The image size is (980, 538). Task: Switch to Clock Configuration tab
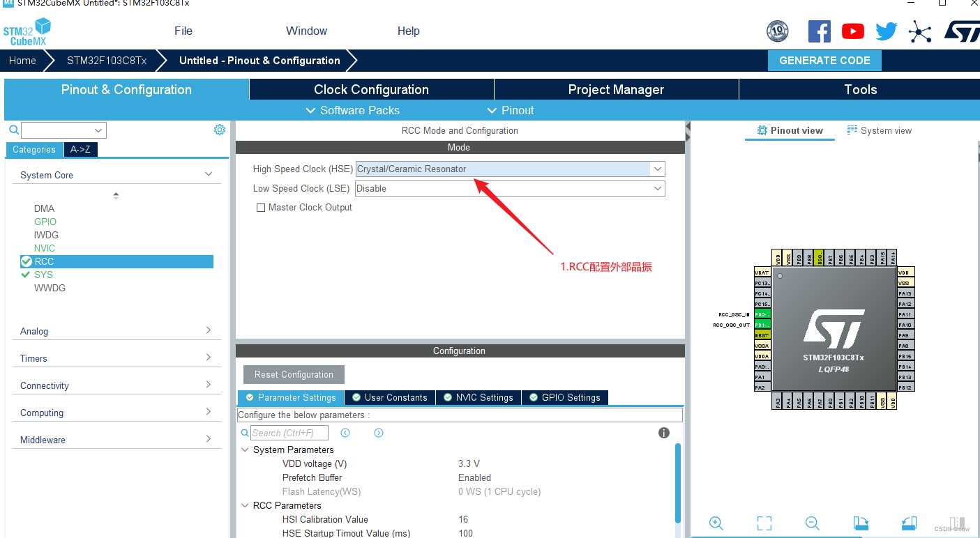[371, 89]
